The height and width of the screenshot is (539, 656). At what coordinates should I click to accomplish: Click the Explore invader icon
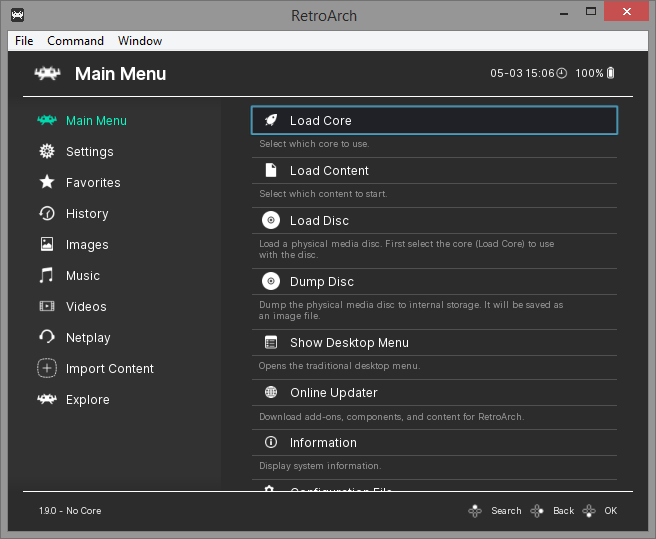47,399
